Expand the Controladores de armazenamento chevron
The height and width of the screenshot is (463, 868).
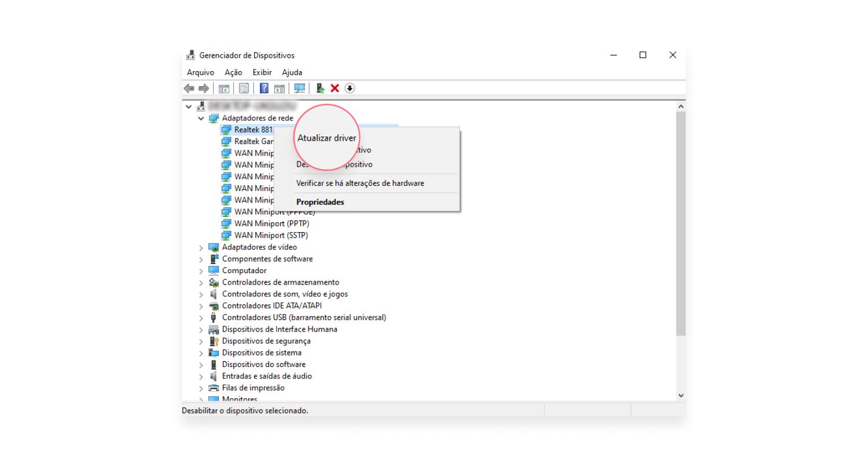(x=201, y=283)
